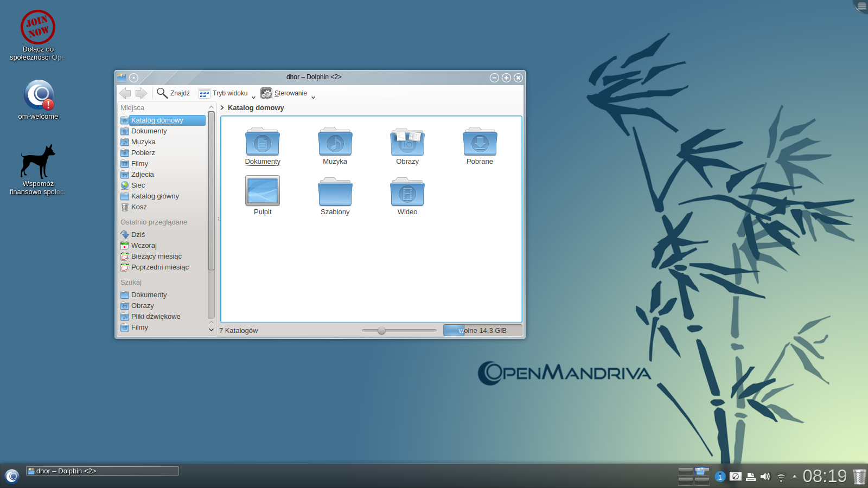868x488 pixels.
Task: Open Filmy under Miejsca
Action: [163, 164]
